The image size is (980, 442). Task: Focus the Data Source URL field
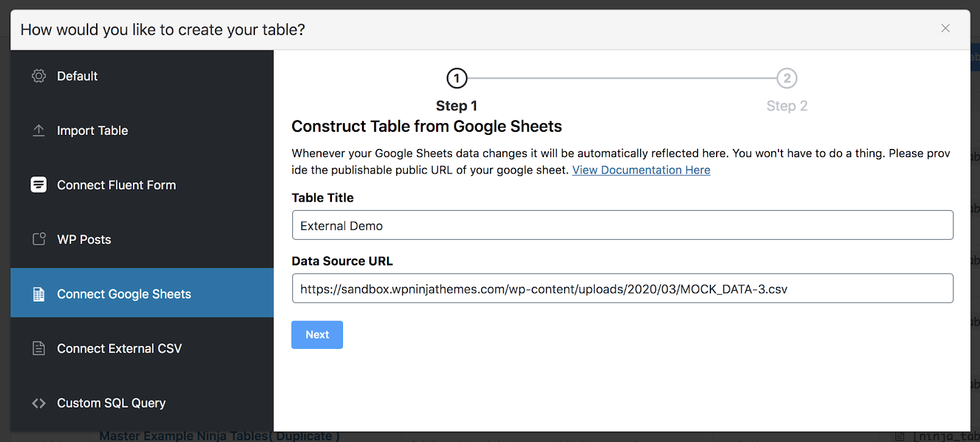(622, 288)
